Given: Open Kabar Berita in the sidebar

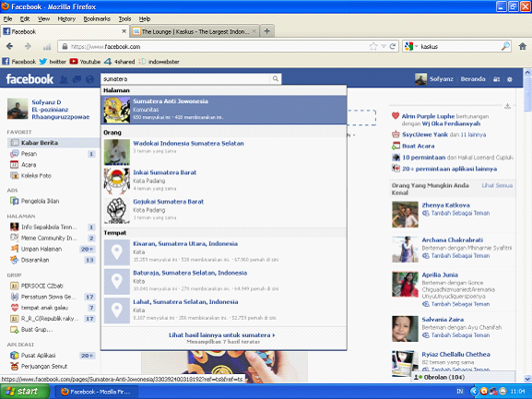Looking at the screenshot, I should (40, 143).
